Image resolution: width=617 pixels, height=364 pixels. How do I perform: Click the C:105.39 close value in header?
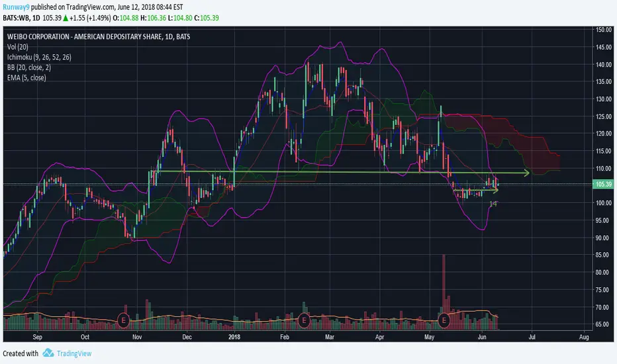click(x=207, y=18)
